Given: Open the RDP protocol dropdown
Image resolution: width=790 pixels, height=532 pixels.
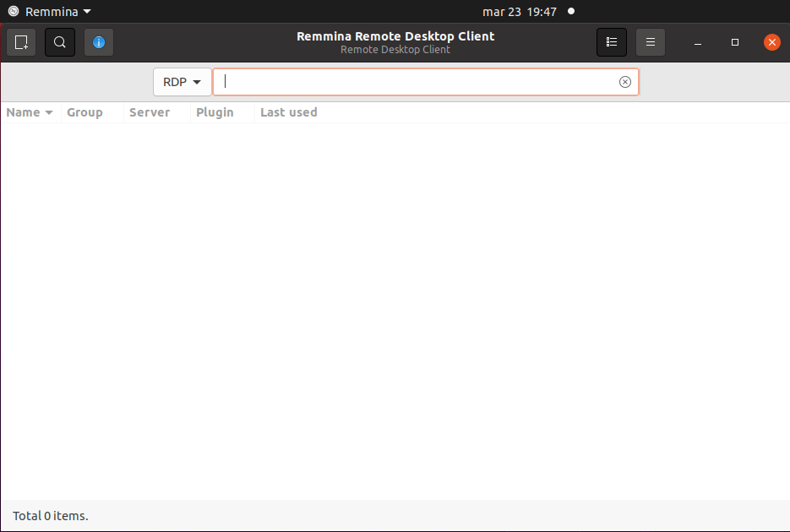Looking at the screenshot, I should pos(182,82).
